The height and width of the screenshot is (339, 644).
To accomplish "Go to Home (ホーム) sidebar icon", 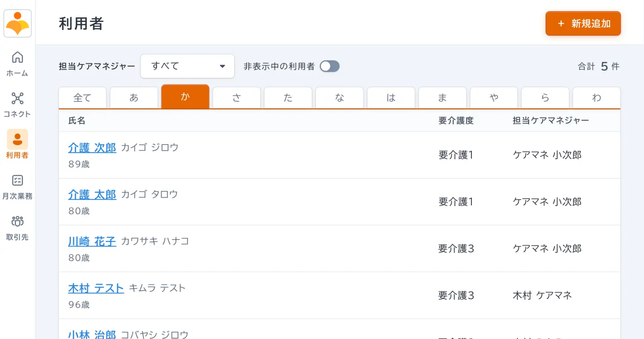I will coord(17,57).
